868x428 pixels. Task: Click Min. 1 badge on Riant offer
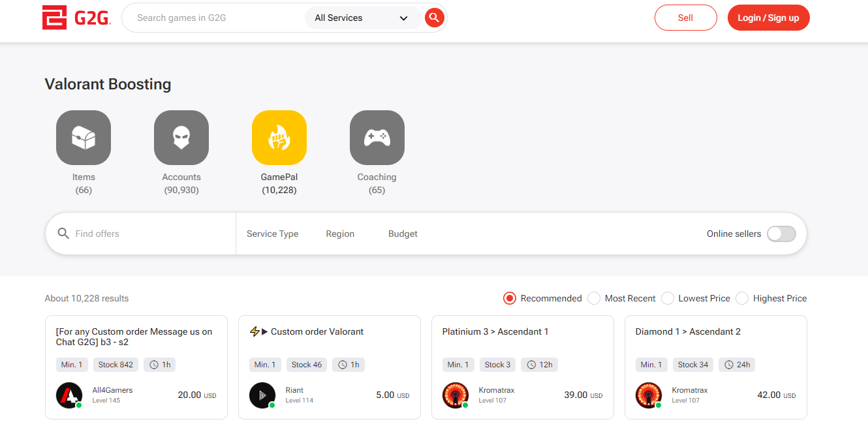pyautogui.click(x=265, y=365)
